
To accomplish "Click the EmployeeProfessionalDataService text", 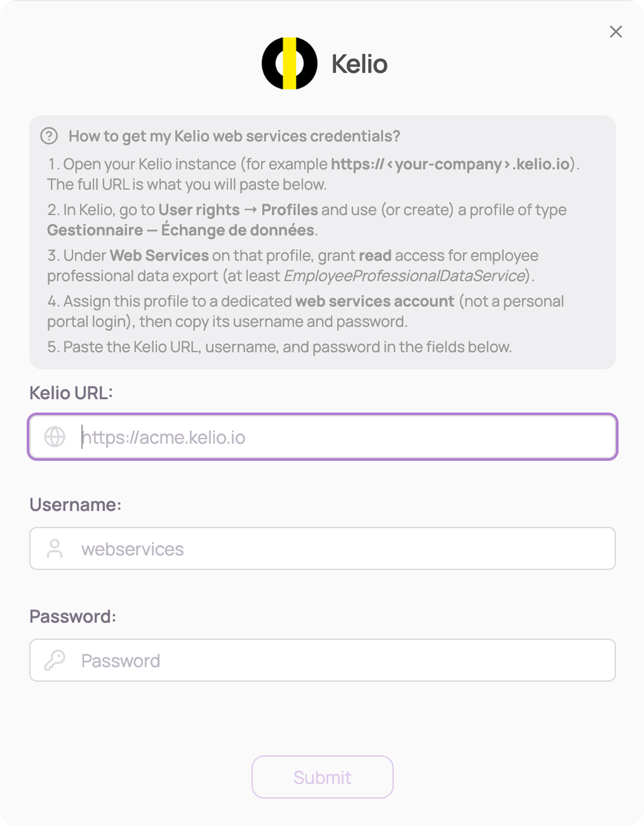I will click(405, 276).
